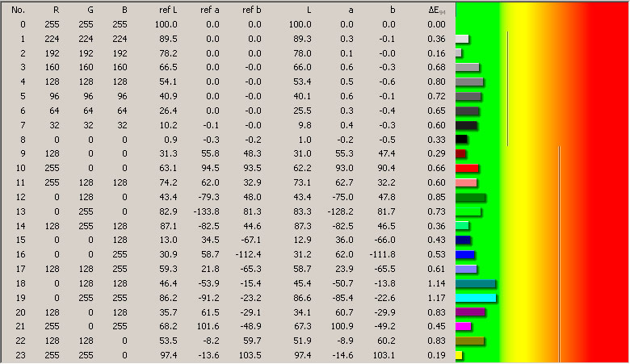This screenshot has height=364, width=630.
Task: Click measured a value -128.2 in row 13
Action: (340, 211)
